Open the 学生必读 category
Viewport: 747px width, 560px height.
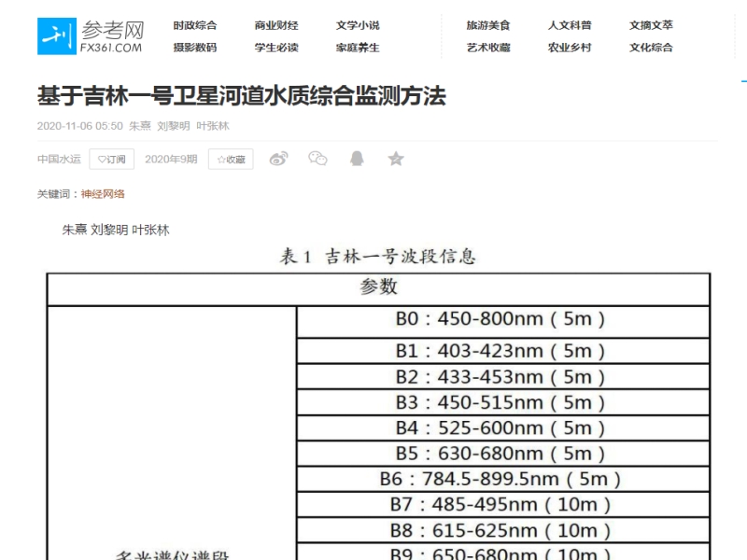coord(276,47)
